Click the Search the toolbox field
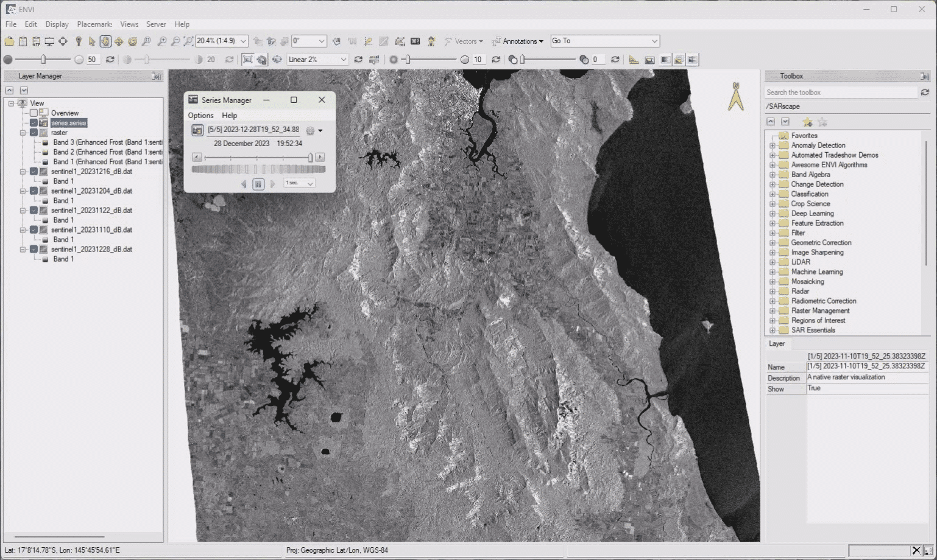This screenshot has height=560, width=937. click(x=840, y=93)
